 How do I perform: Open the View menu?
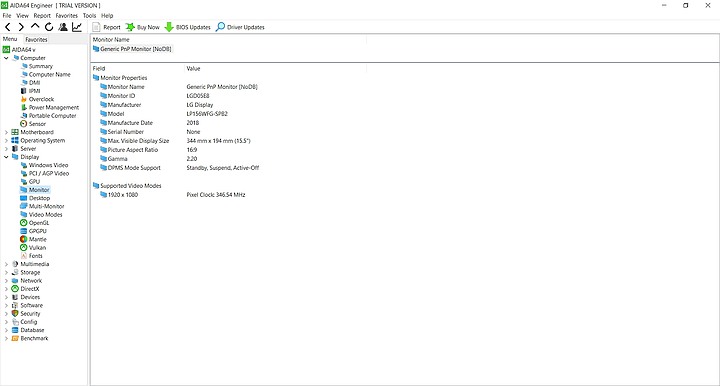22,16
